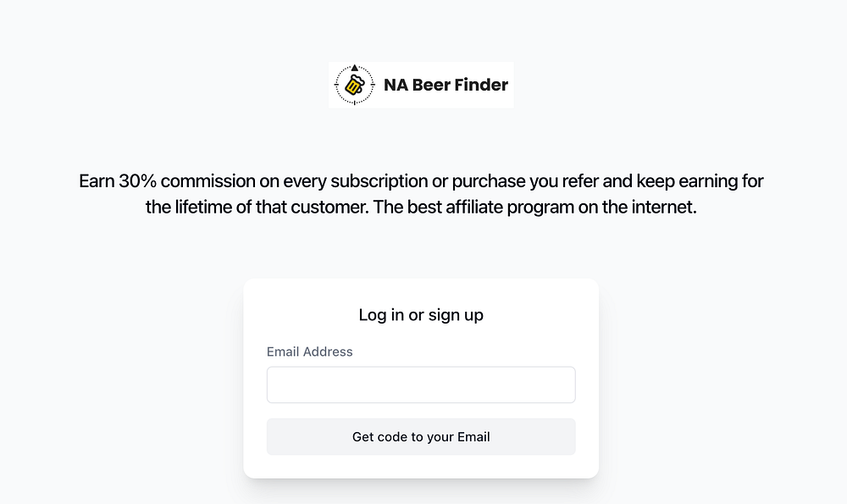Image resolution: width=847 pixels, height=504 pixels.
Task: Click the yellow beer mug in the logo
Action: (x=354, y=86)
